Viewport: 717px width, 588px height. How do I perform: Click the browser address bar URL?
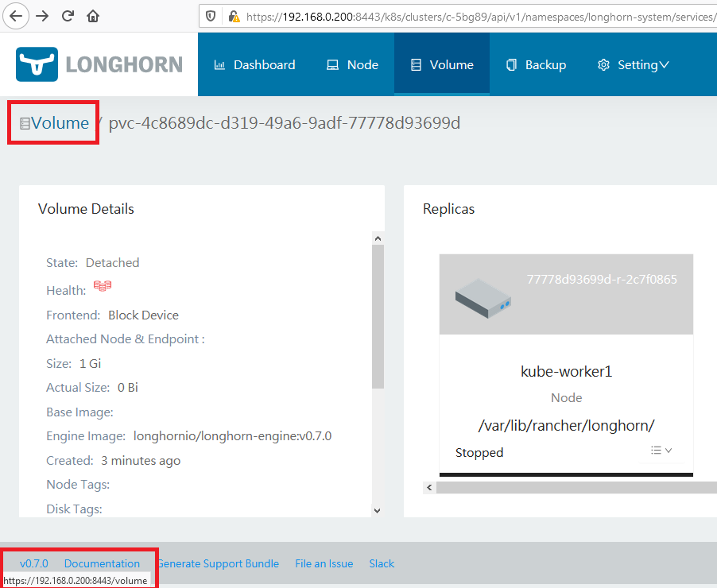click(x=437, y=14)
